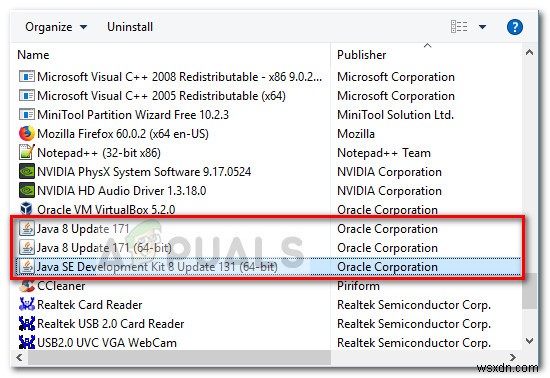This screenshot has height=378, width=550.
Task: Click the Realtek USB 2.0 Card Reader icon
Action: click(x=27, y=323)
